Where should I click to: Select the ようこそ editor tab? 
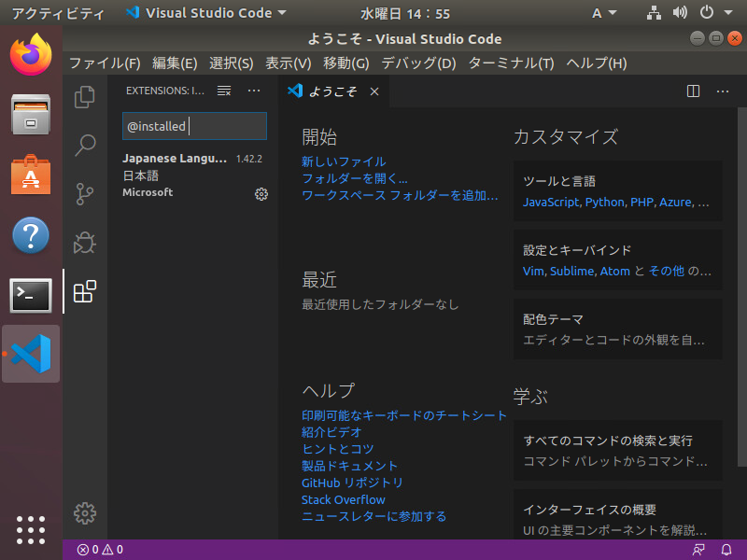[x=333, y=91]
